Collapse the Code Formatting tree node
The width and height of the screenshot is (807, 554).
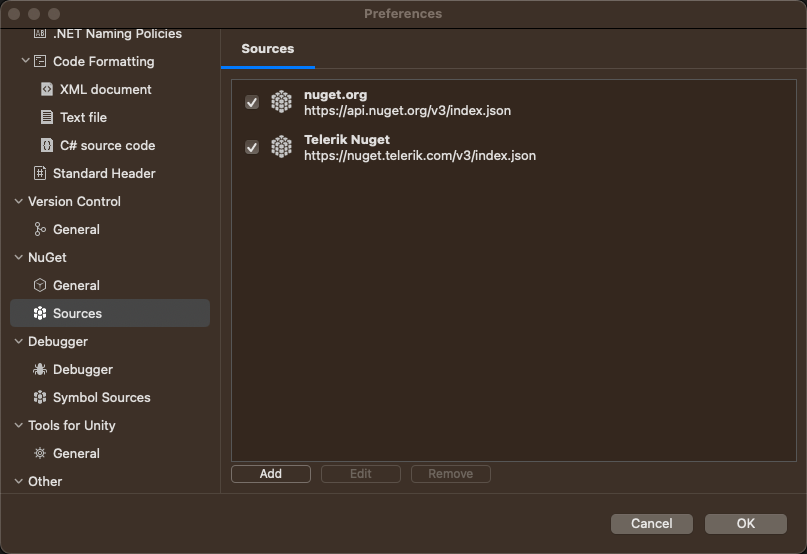pyautogui.click(x=26, y=61)
